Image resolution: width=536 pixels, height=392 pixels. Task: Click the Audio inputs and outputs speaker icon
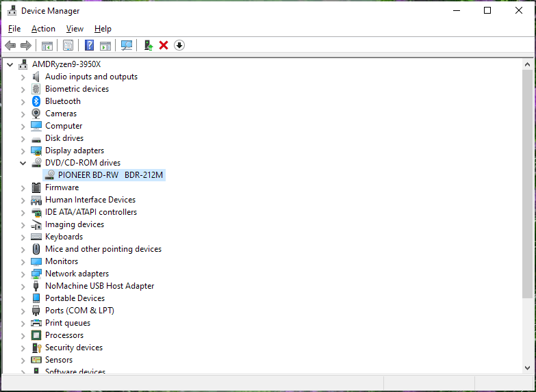point(36,77)
